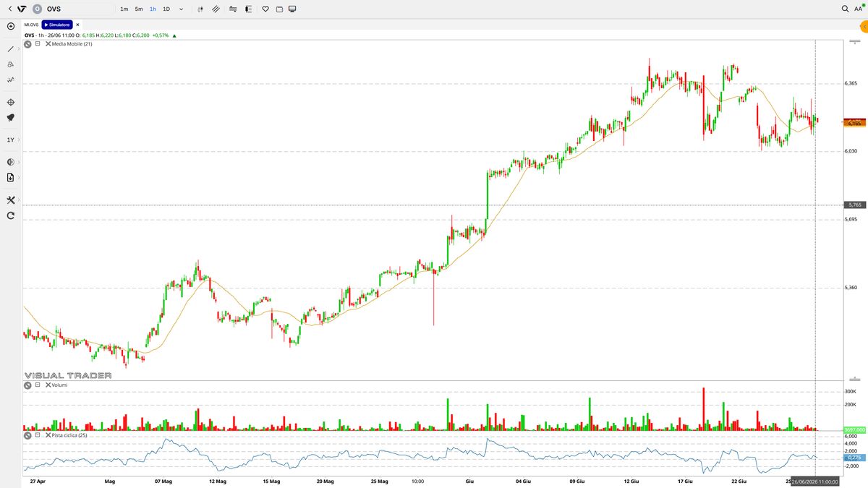Click the 04 Giu date label
The width and height of the screenshot is (868, 488).
pyautogui.click(x=523, y=481)
